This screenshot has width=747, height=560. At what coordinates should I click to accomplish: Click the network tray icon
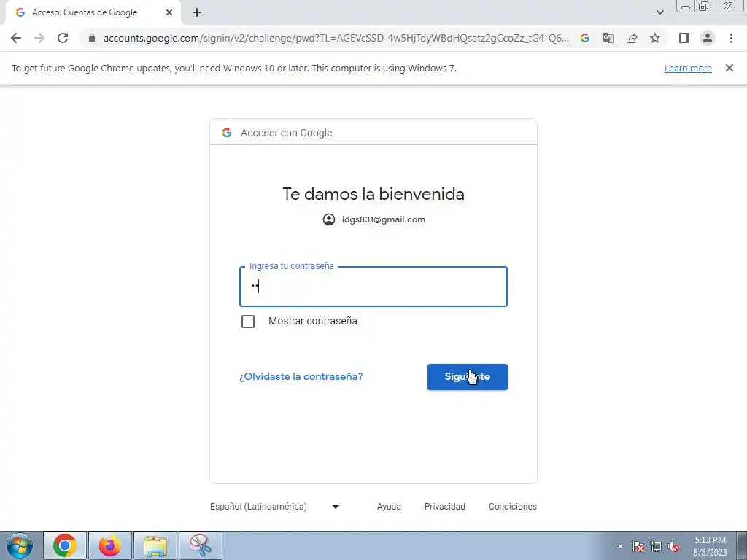[x=656, y=547]
